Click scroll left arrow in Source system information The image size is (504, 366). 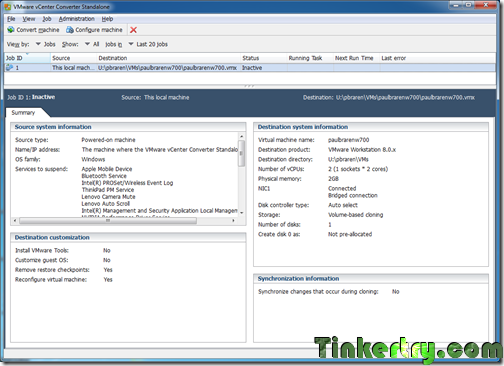(15, 221)
